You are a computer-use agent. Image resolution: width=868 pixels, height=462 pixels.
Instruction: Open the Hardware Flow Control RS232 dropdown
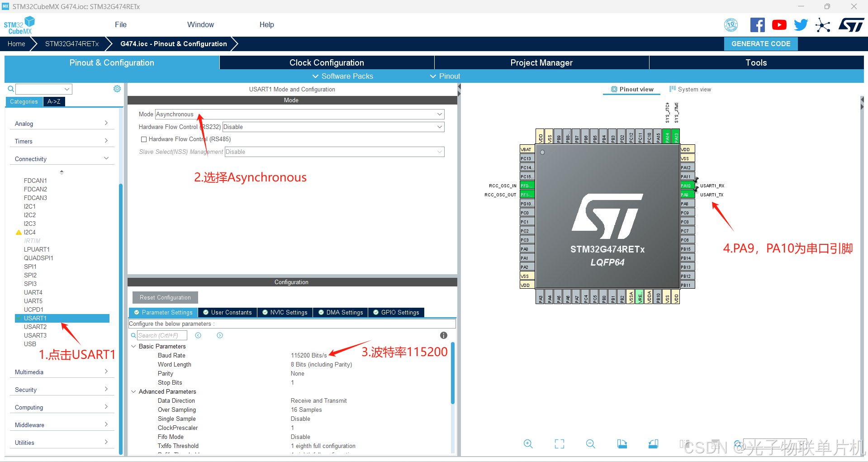pos(333,127)
